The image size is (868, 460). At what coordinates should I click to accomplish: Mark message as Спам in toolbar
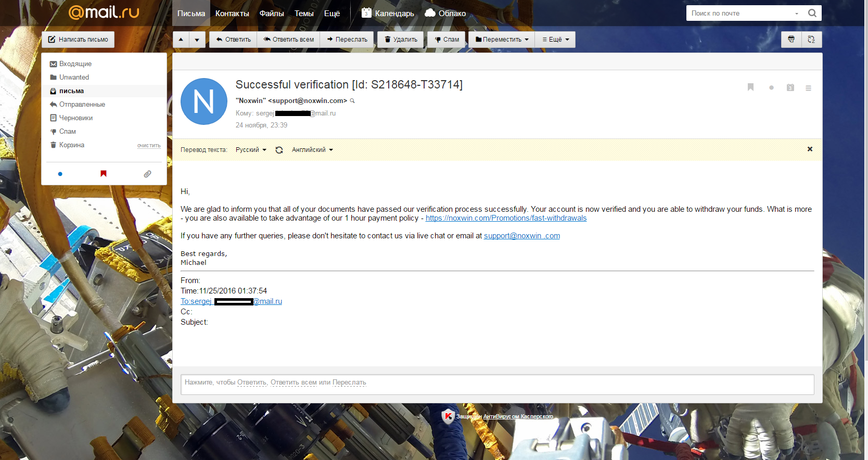(x=446, y=40)
